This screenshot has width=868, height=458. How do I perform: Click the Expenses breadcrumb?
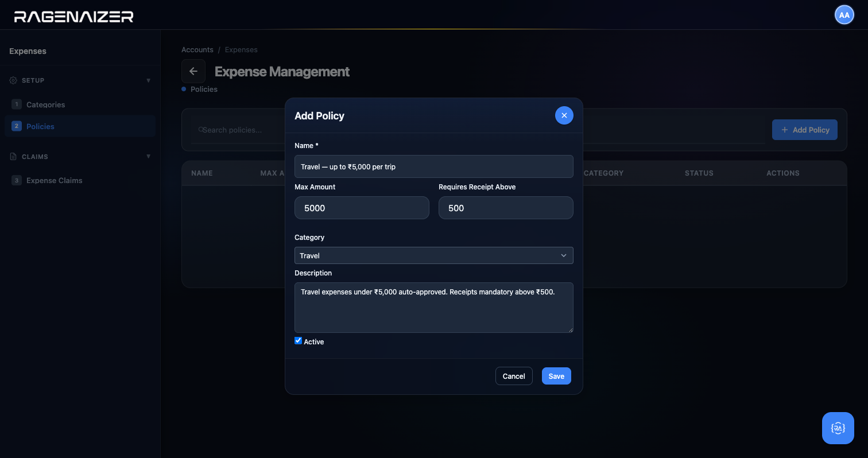241,50
